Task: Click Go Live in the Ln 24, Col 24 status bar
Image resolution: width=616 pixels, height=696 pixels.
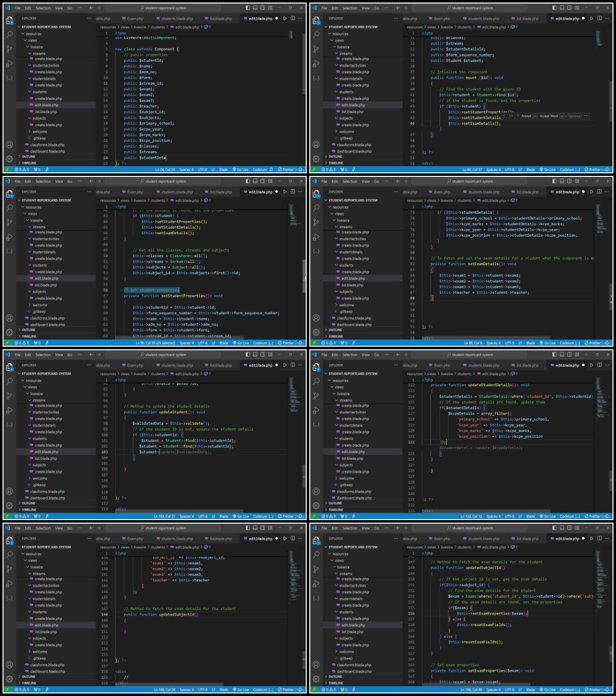Action: point(240,169)
